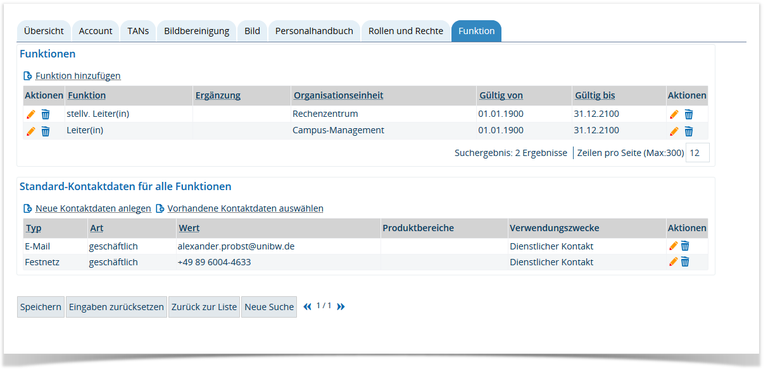Edit Campus-Management row using right pencil icon

674,131
